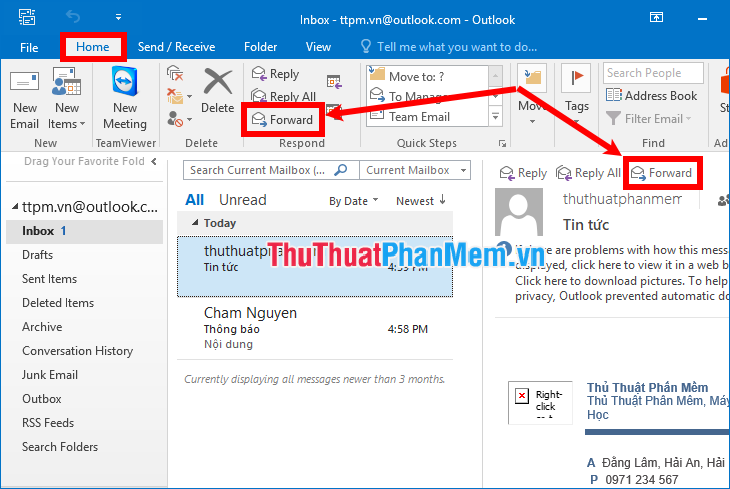Click the download pictures info bar
This screenshot has height=489, width=730.
coord(621,273)
